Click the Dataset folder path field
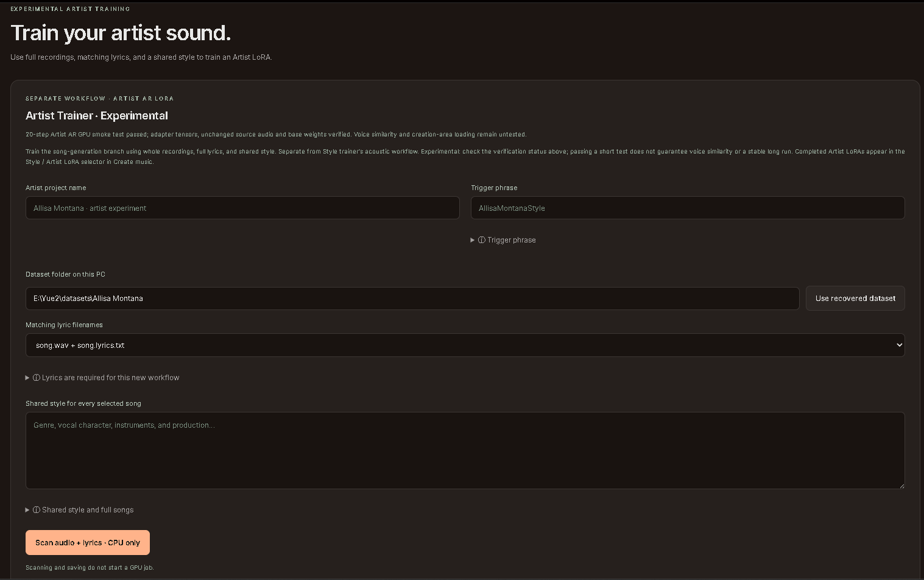Viewport: 924px width, 580px height. 412,299
